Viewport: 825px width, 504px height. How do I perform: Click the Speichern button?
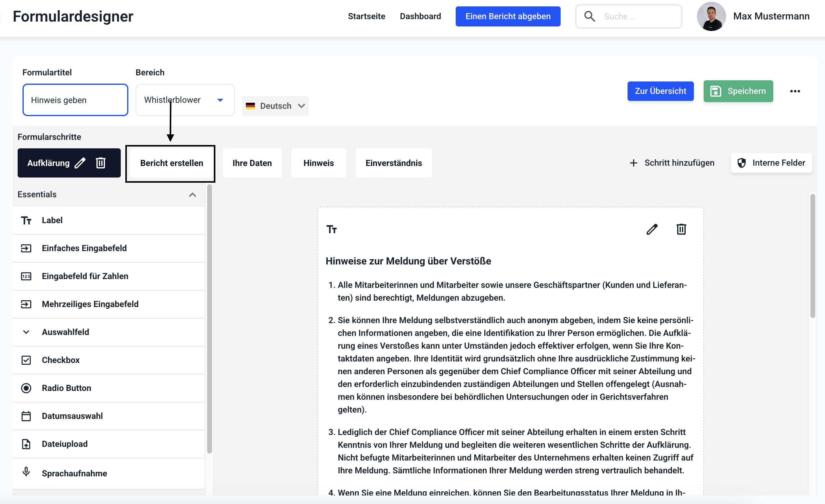(x=738, y=91)
